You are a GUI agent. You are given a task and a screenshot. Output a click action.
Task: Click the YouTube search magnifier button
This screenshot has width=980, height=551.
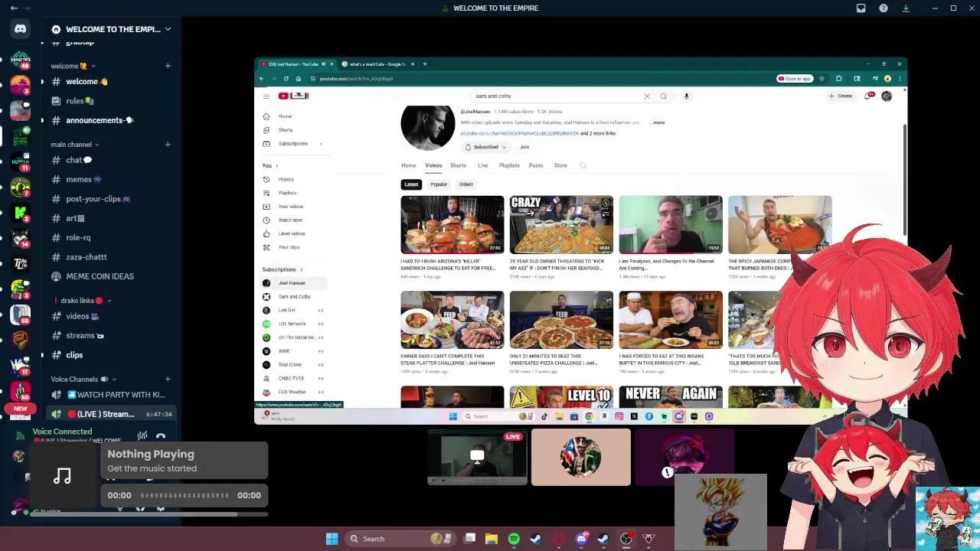coord(663,96)
